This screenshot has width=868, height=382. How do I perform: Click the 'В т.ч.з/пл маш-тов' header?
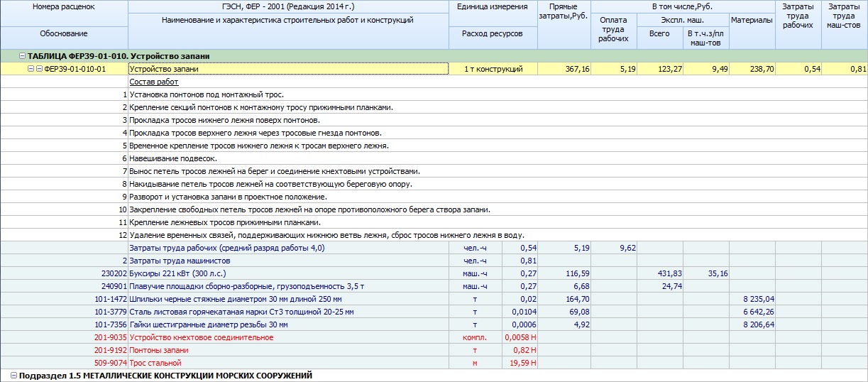click(705, 38)
